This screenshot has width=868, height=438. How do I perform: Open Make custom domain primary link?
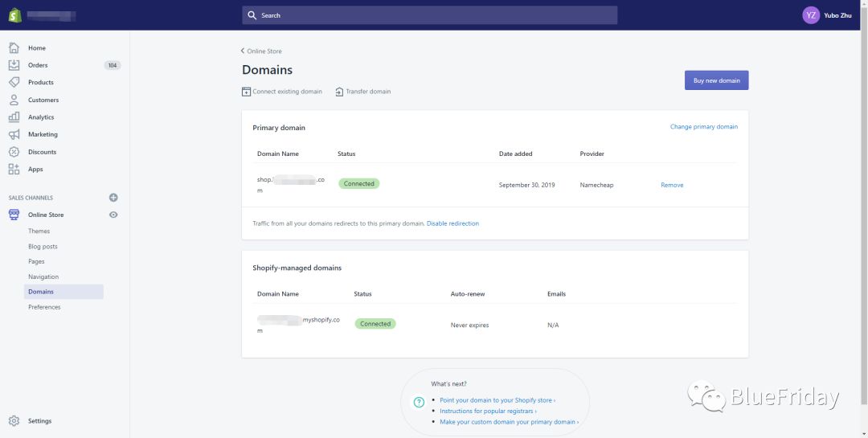click(x=510, y=422)
